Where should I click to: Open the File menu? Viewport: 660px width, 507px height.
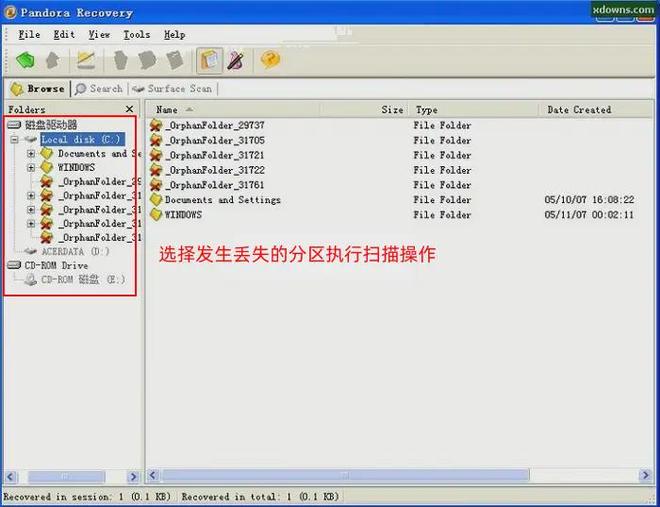tap(29, 34)
